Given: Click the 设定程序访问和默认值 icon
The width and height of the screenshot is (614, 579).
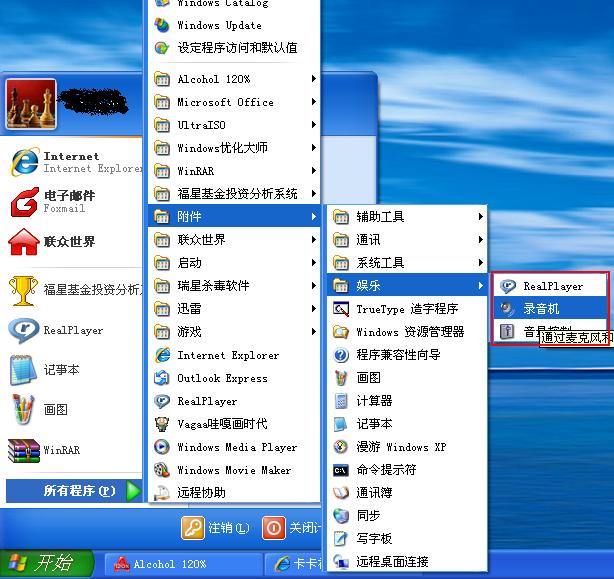Looking at the screenshot, I should click(161, 48).
